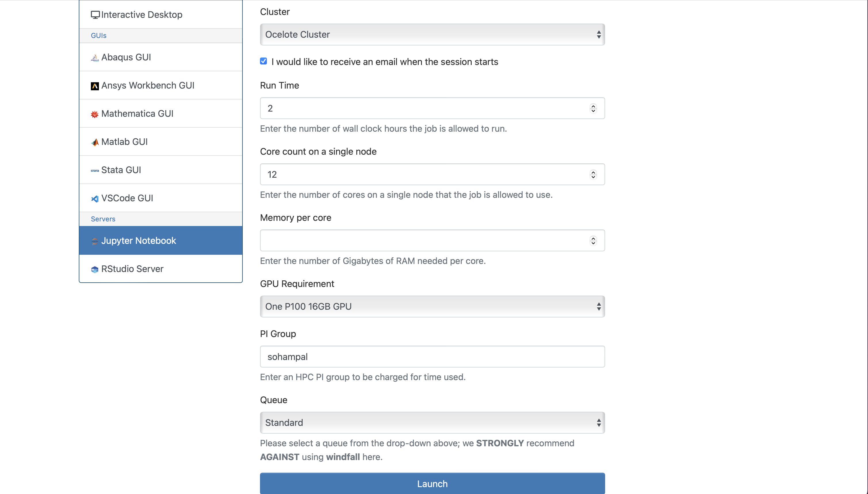
Task: Click the Mathematica red spikey icon
Action: pos(95,114)
